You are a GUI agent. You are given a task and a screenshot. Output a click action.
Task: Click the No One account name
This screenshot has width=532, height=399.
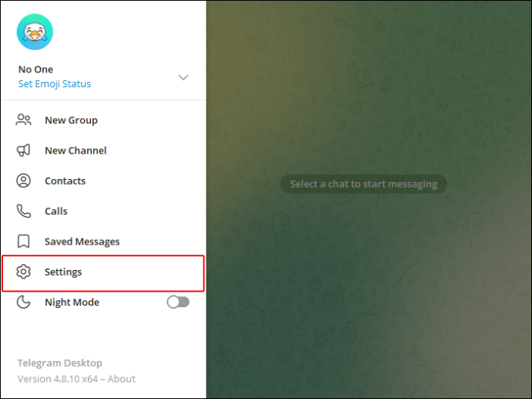click(35, 69)
